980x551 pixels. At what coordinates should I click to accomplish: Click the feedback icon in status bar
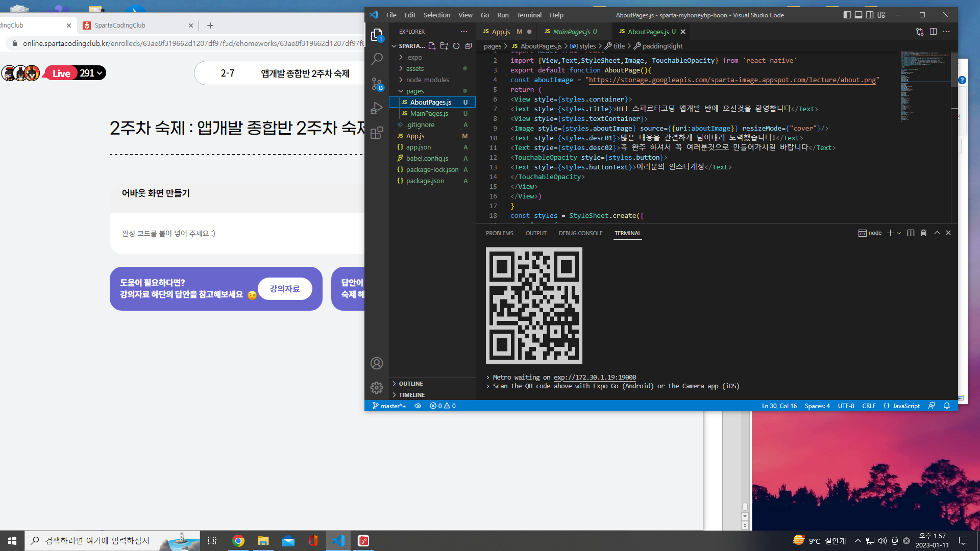click(932, 406)
